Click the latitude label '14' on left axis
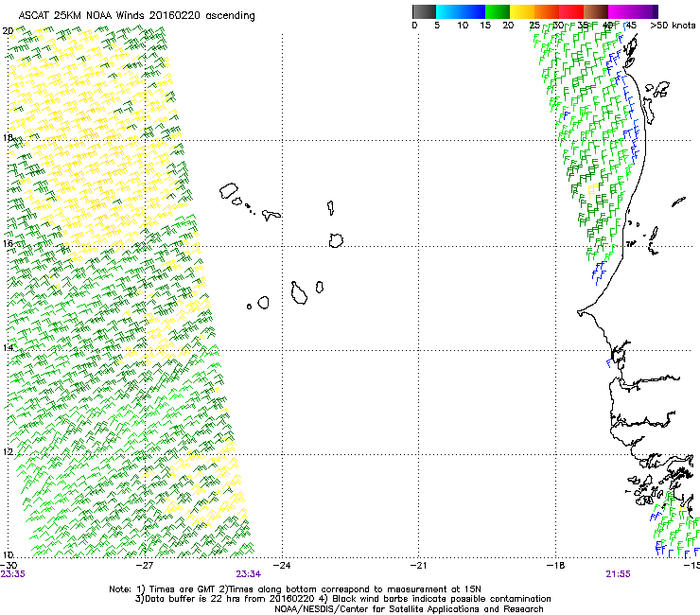The image size is (700, 615). click(x=8, y=347)
